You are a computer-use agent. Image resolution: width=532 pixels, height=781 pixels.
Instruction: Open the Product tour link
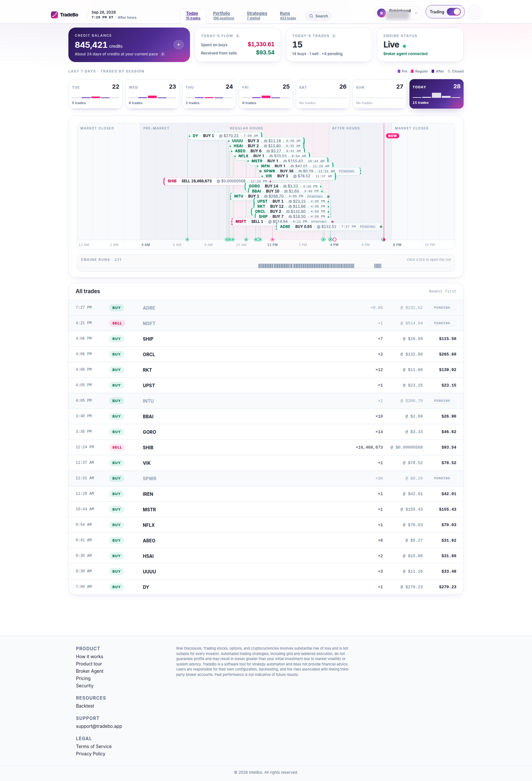click(89, 664)
